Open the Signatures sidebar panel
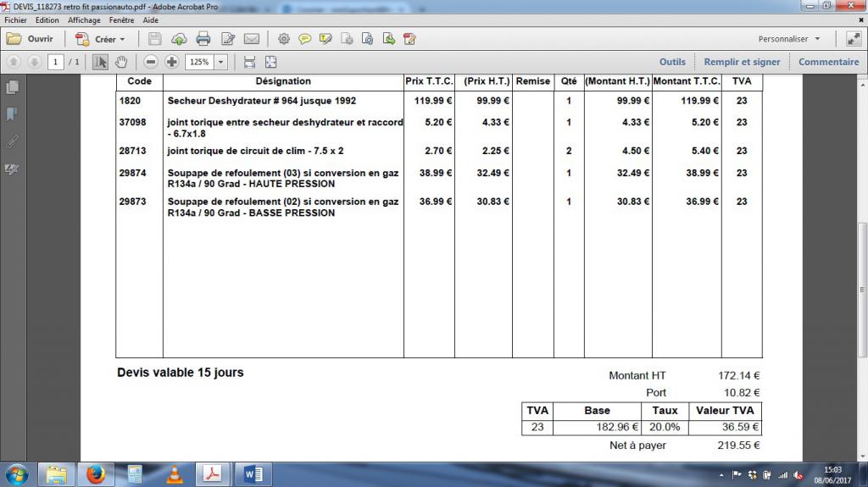 [12, 169]
